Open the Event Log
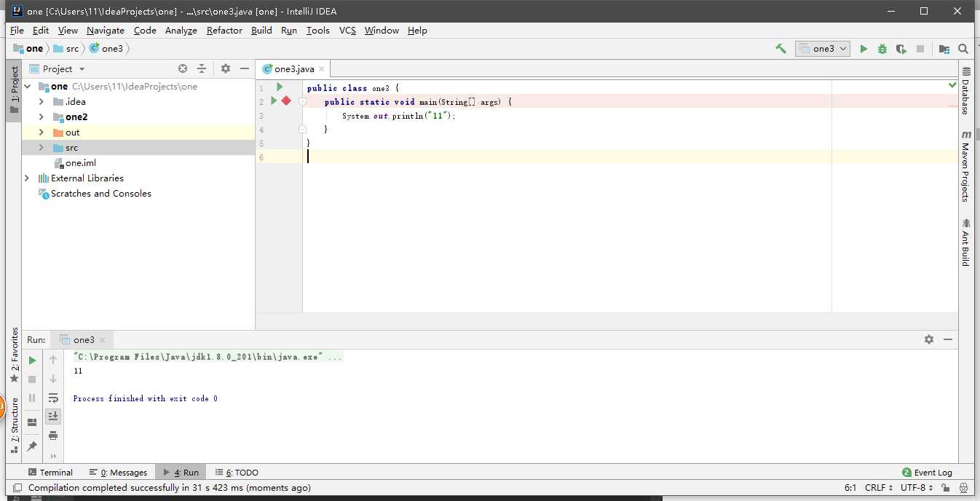Image resolution: width=980 pixels, height=501 pixels. tap(927, 473)
